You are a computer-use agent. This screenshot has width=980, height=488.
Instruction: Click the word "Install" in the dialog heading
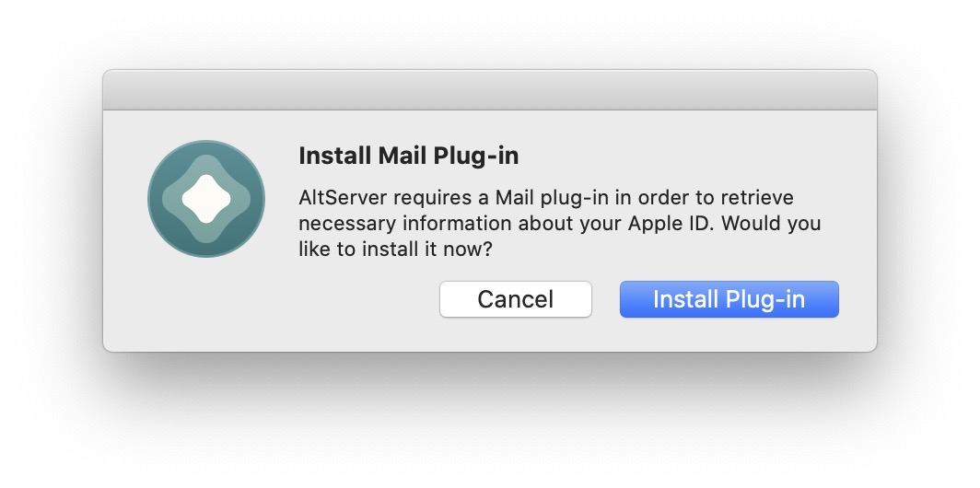[x=335, y=157]
